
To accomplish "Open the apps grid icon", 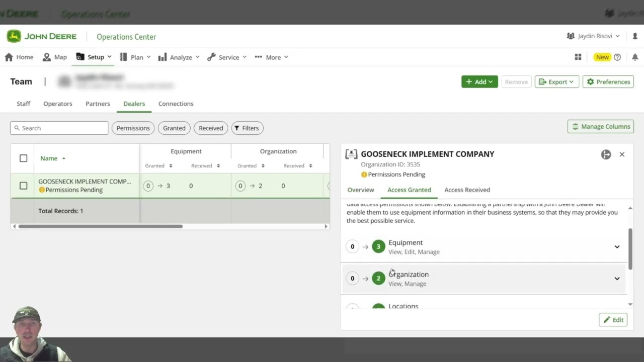I will click(x=578, y=57).
